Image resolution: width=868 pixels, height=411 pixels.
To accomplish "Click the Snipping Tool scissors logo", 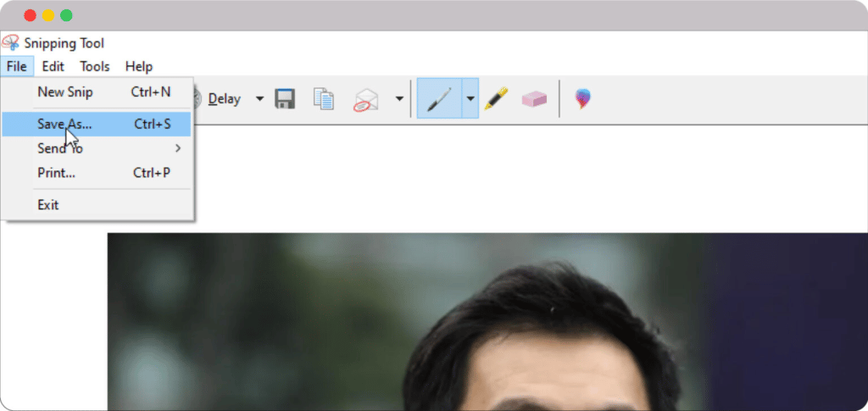I will [11, 43].
